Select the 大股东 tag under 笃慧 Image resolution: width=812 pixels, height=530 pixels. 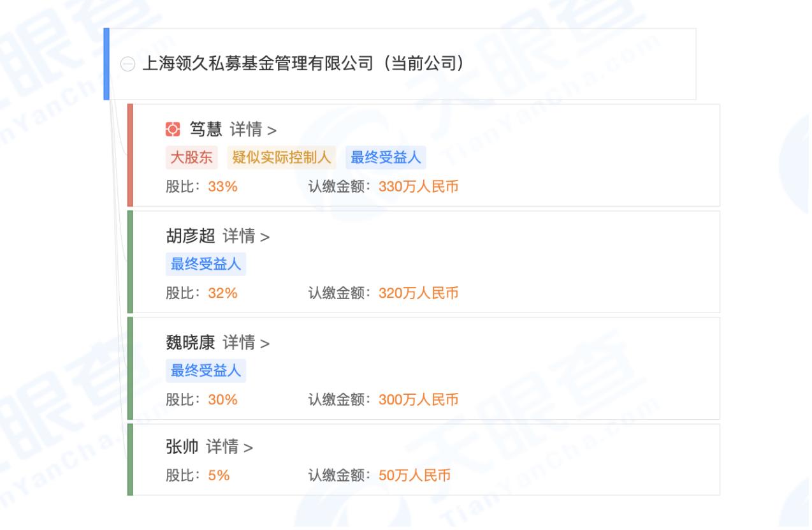[191, 157]
